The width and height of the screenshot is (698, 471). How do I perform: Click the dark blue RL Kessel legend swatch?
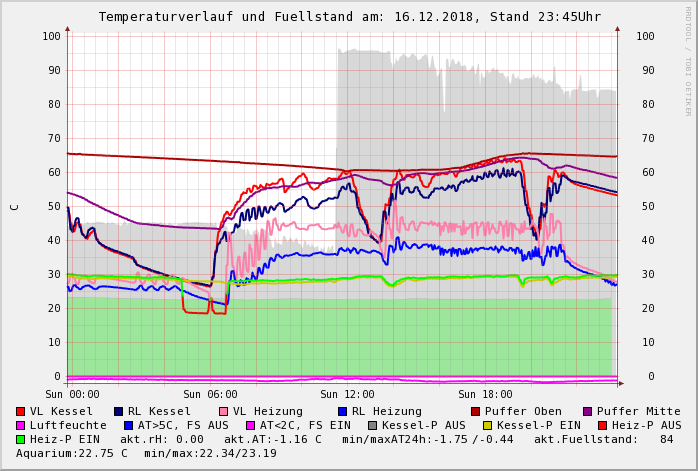tap(119, 411)
